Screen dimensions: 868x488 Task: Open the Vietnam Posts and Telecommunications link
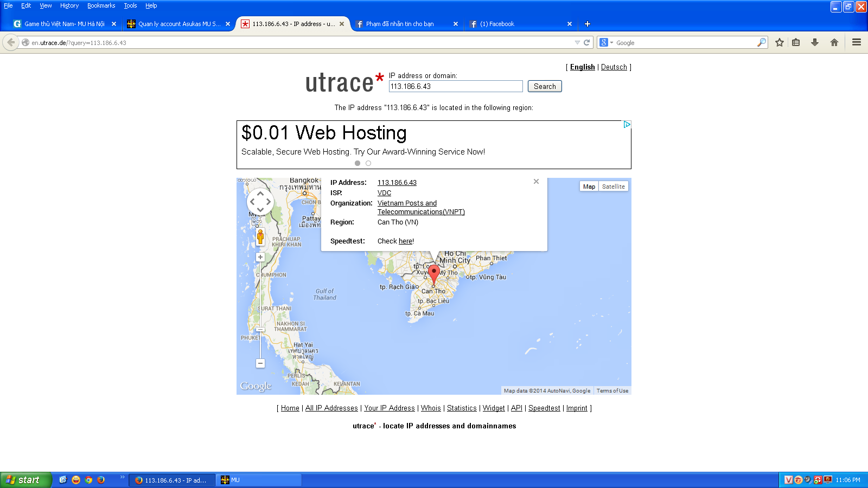tap(421, 208)
